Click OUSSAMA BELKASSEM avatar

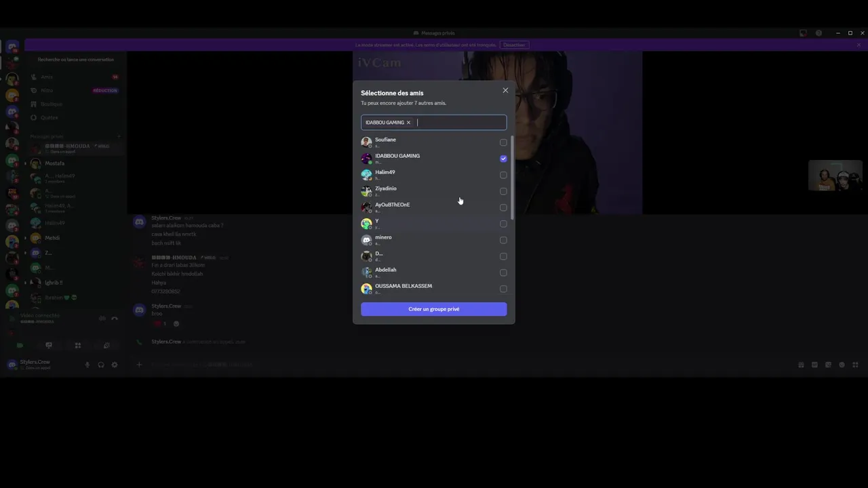click(366, 289)
